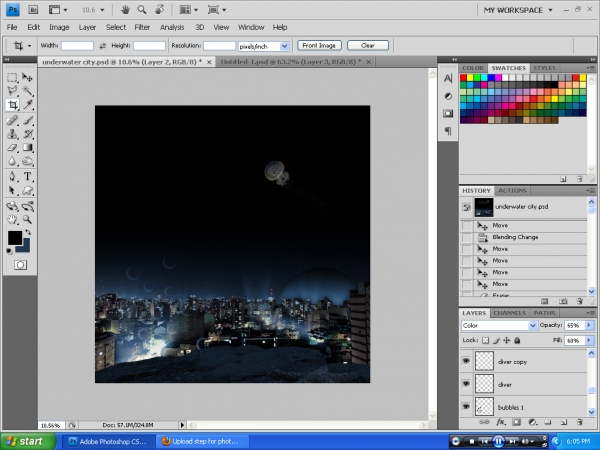
Task: Swap the width and height values
Action: tap(102, 46)
